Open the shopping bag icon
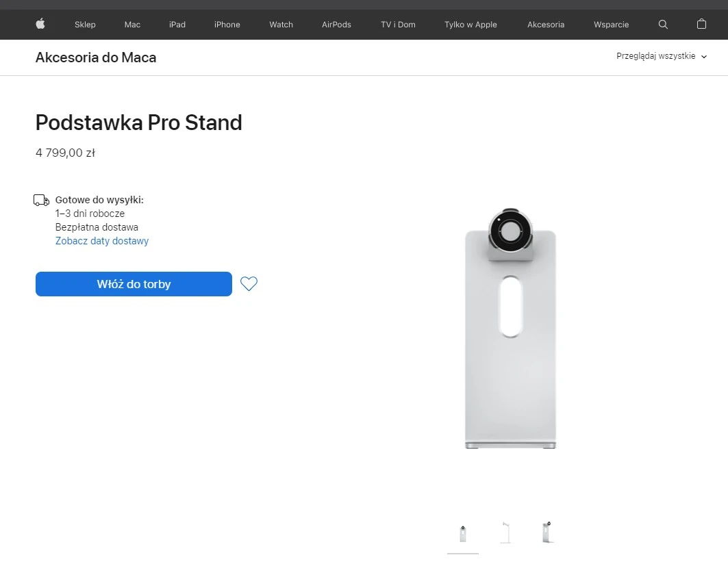 click(x=701, y=24)
